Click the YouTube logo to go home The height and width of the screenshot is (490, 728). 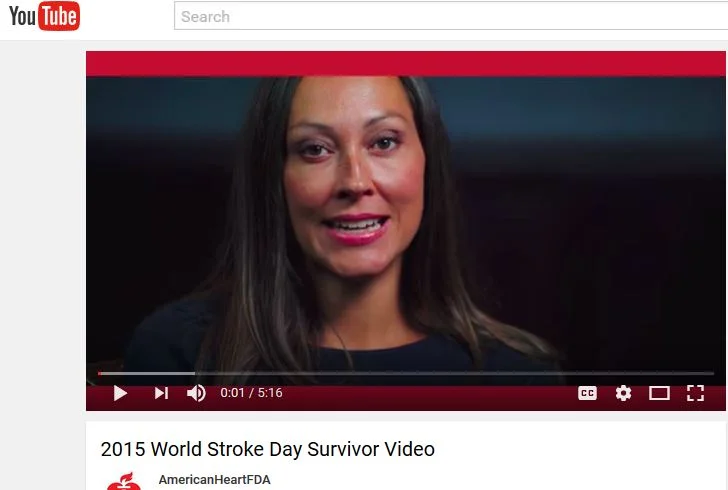click(x=44, y=16)
